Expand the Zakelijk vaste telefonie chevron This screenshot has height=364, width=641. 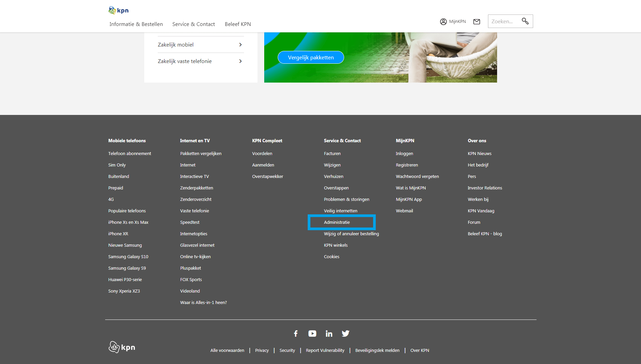(x=240, y=61)
